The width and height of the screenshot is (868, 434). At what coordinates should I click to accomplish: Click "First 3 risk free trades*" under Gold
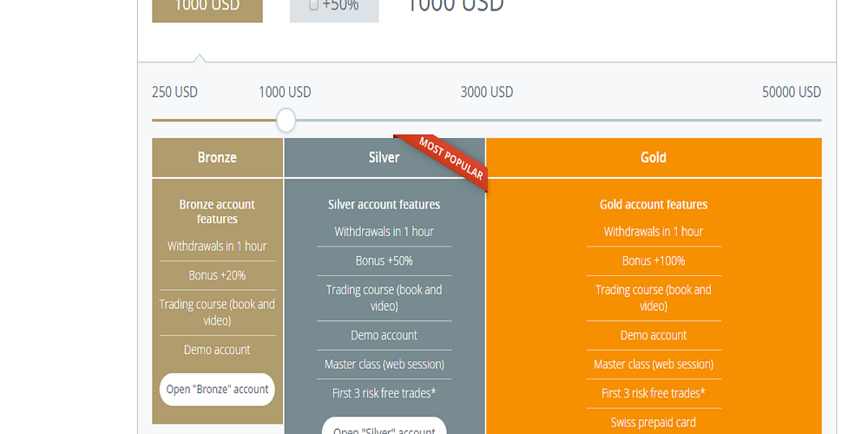[x=654, y=393]
